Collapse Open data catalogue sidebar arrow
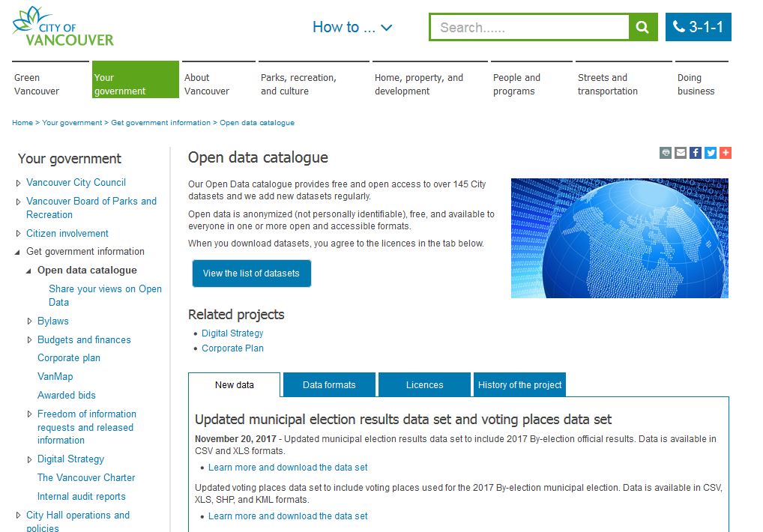 pos(28,270)
